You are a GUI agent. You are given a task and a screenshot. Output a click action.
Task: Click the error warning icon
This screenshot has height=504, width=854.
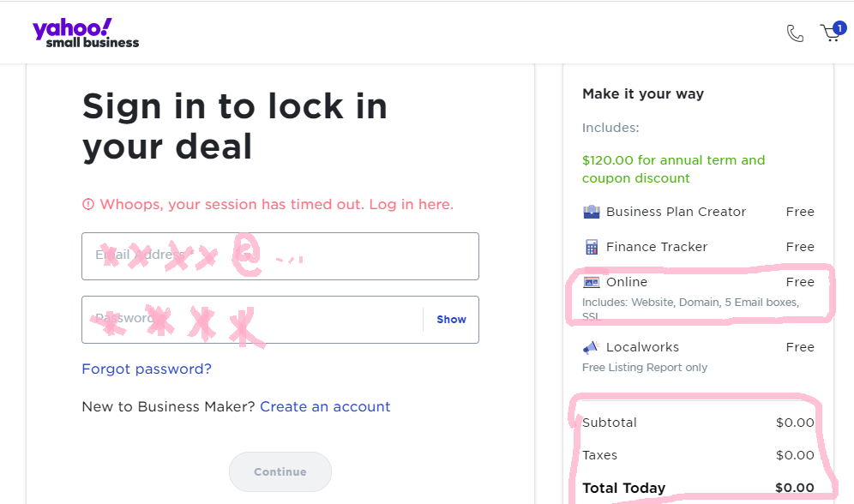point(87,205)
